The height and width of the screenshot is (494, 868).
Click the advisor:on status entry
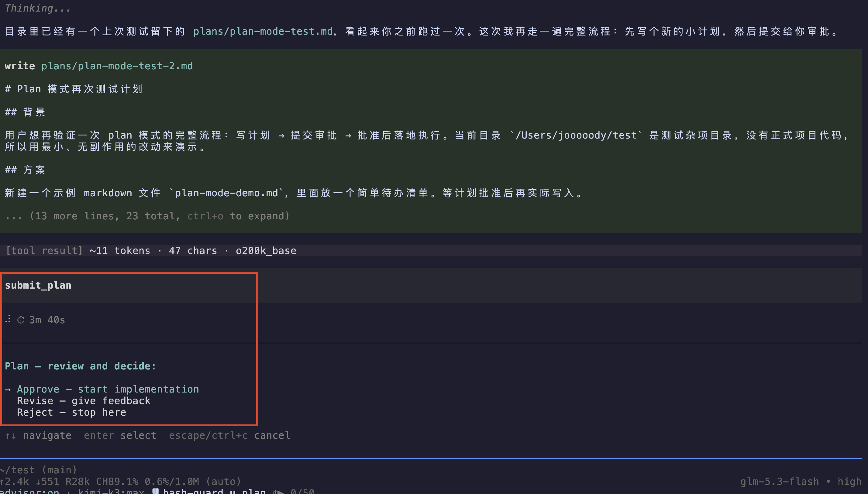(30, 491)
